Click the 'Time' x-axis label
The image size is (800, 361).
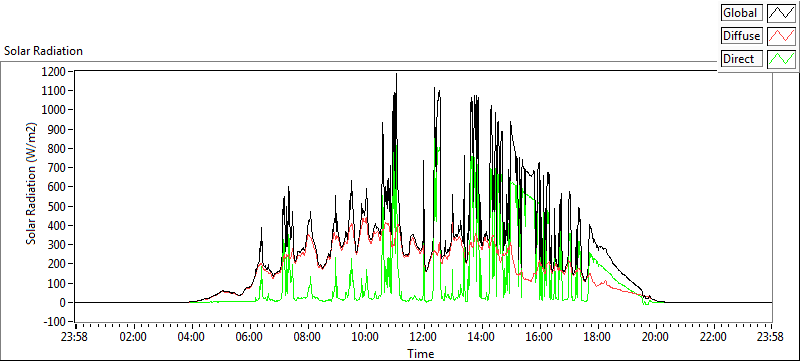point(421,353)
